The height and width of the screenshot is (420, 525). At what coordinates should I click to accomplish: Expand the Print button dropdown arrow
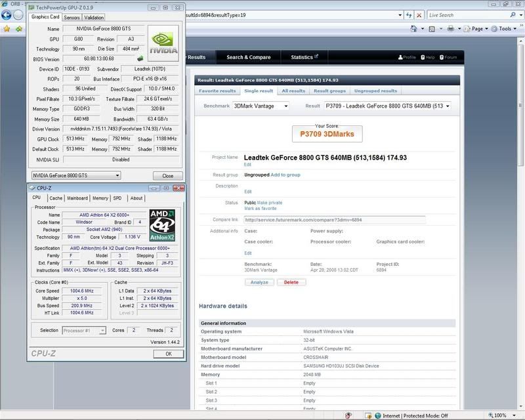click(459, 29)
